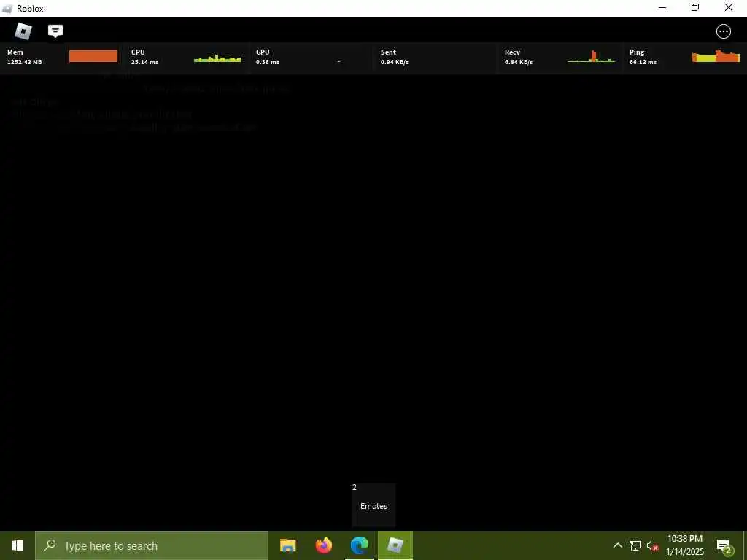Switch to Microsoft Edge on the taskbar
747x560 pixels.
[360, 545]
